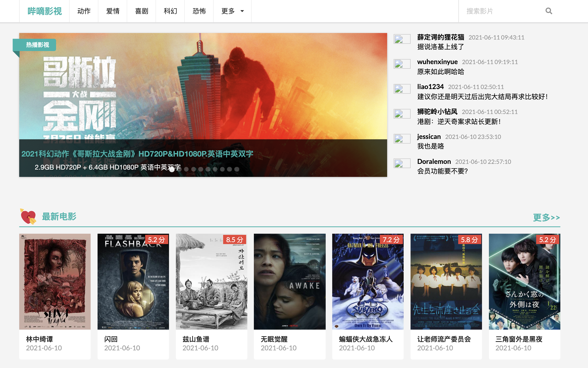Open the 哥斯拉大战金刚 banner title link

click(137, 154)
